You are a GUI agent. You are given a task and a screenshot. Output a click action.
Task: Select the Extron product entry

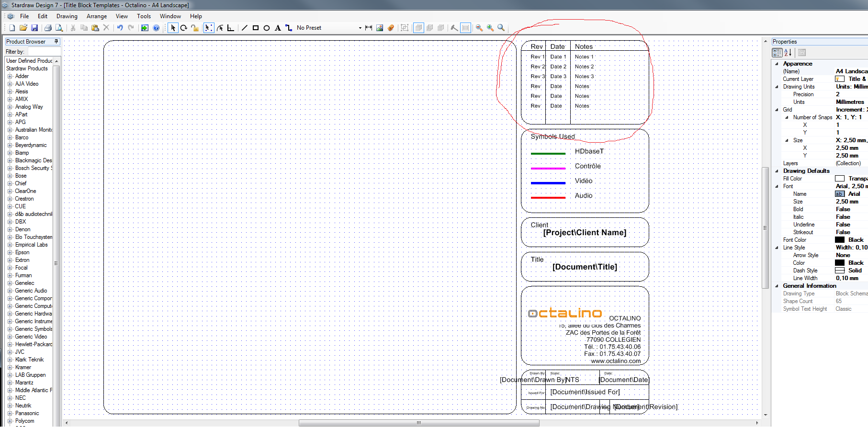(x=22, y=260)
